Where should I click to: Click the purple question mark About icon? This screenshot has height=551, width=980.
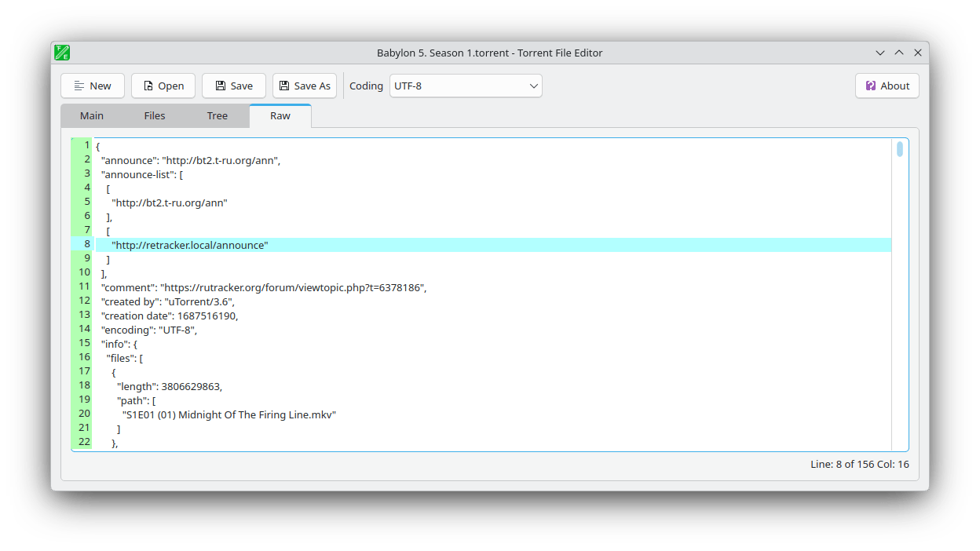pyautogui.click(x=870, y=86)
